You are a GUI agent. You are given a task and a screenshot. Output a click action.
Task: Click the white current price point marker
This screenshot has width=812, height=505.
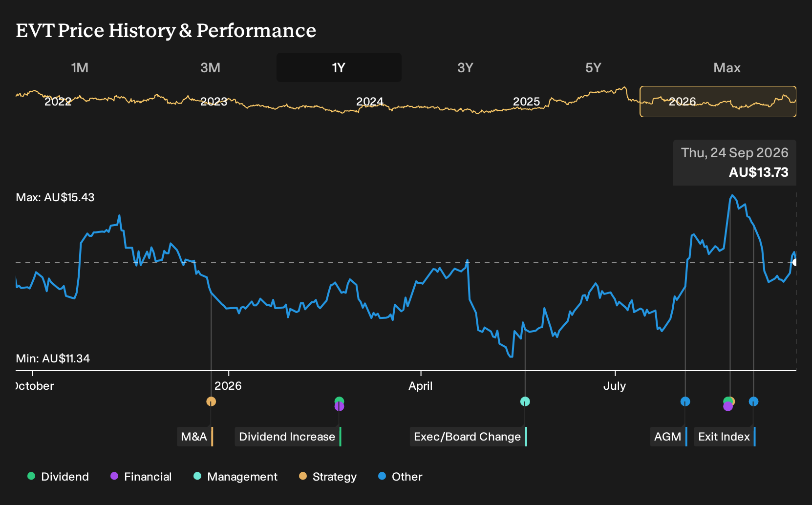(x=795, y=262)
